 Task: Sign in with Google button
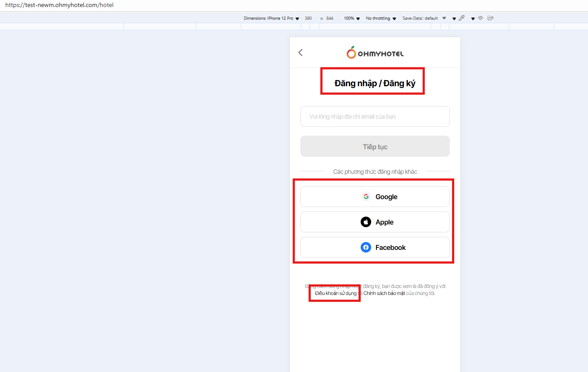tap(375, 197)
